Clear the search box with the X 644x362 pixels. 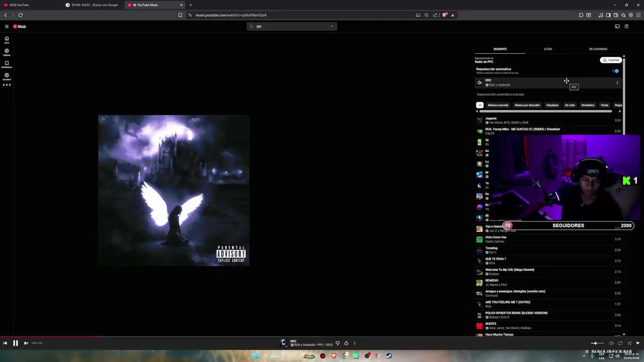pyautogui.click(x=332, y=26)
